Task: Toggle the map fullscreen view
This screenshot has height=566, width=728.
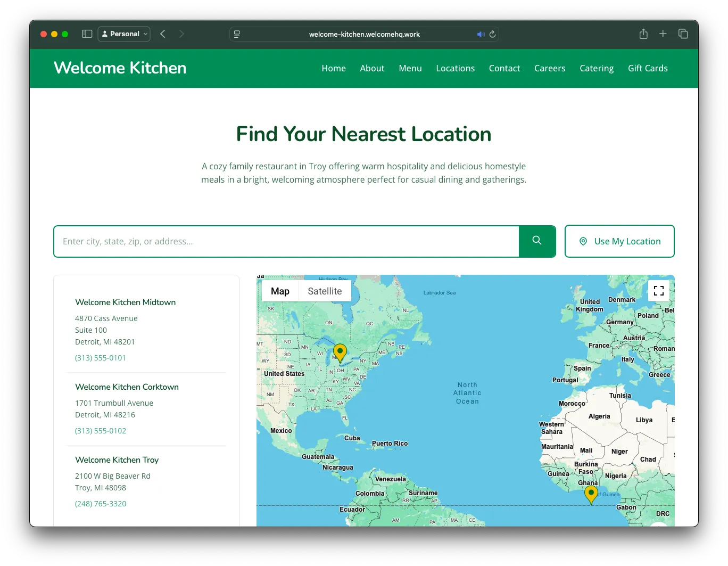Action: tap(658, 291)
